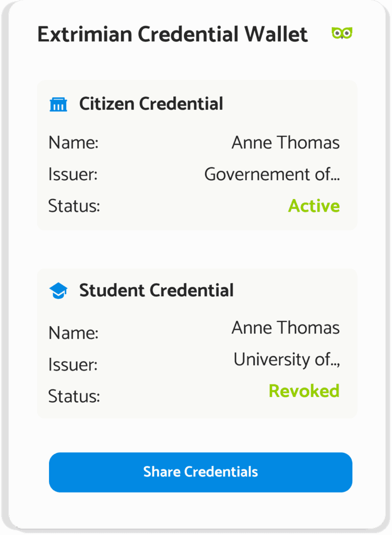392x535 pixels.
Task: Click the Issuer label in Citizen Credential
Action: [x=73, y=175]
